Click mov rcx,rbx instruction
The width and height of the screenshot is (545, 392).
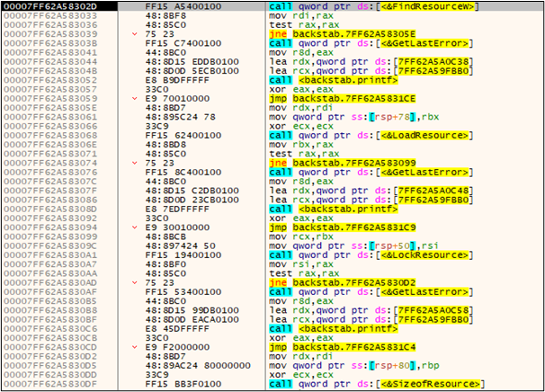[x=301, y=236]
